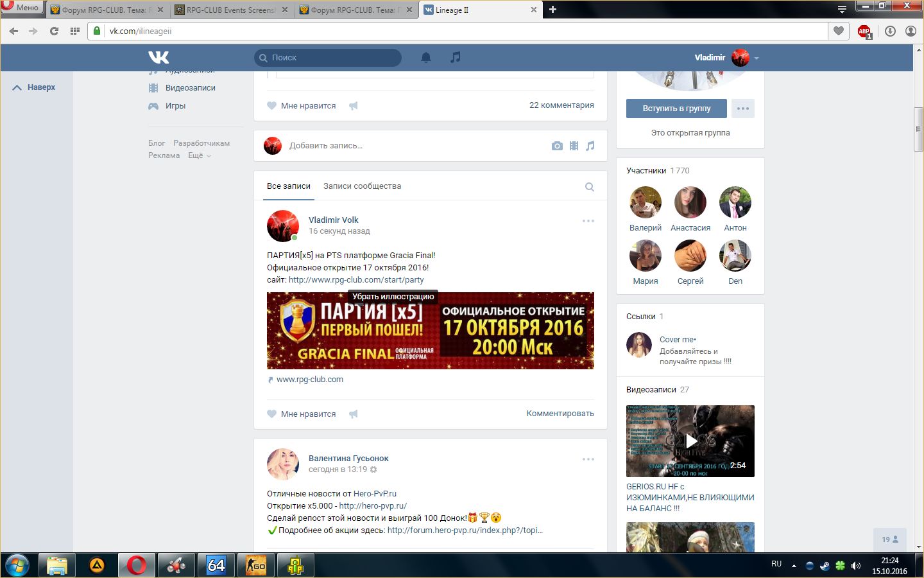Switch to Все записи tab
Screen dimensions: 924x578
[x=289, y=186]
